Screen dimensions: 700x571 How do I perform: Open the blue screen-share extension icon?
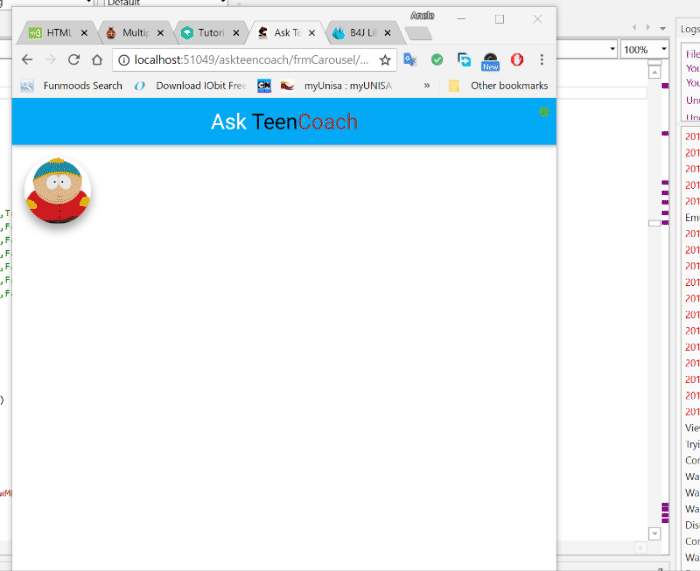click(464, 59)
